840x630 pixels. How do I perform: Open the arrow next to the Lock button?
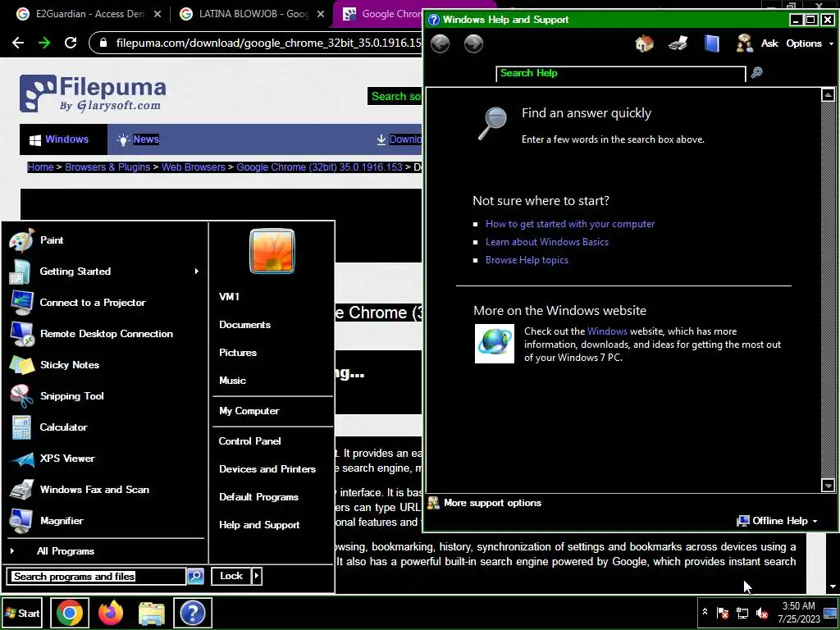(x=257, y=576)
